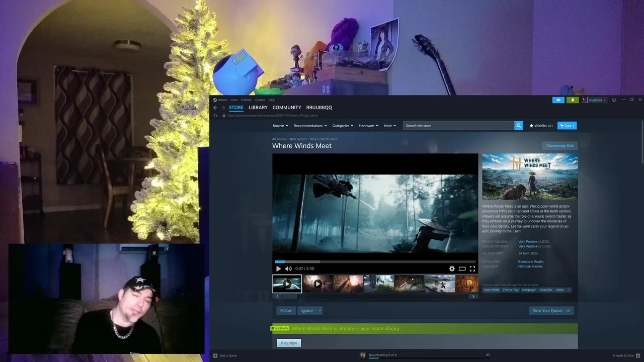Select the Multiplayer tag
The height and width of the screenshot is (362, 644).
(x=529, y=290)
